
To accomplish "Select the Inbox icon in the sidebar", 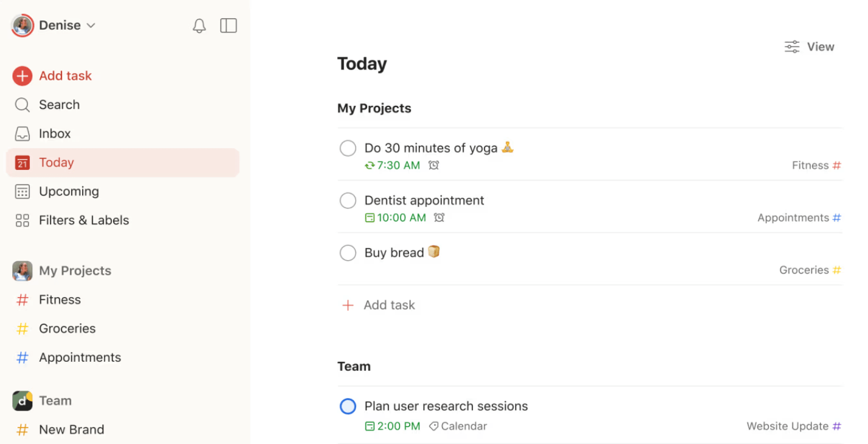I will 23,133.
